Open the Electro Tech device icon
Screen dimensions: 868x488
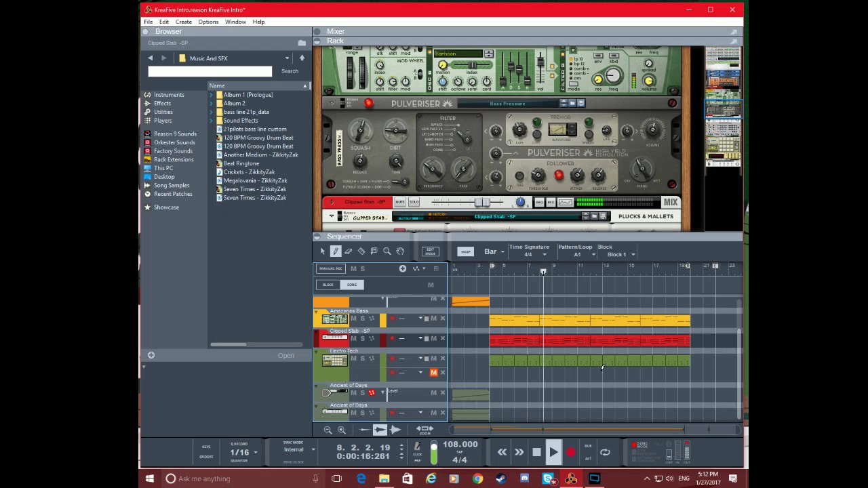[x=334, y=361]
